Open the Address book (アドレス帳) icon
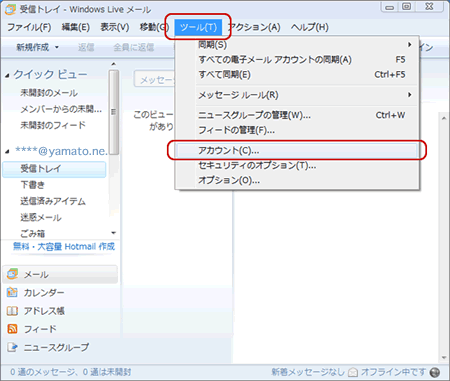The width and height of the screenshot is (450, 381). pyautogui.click(x=12, y=311)
